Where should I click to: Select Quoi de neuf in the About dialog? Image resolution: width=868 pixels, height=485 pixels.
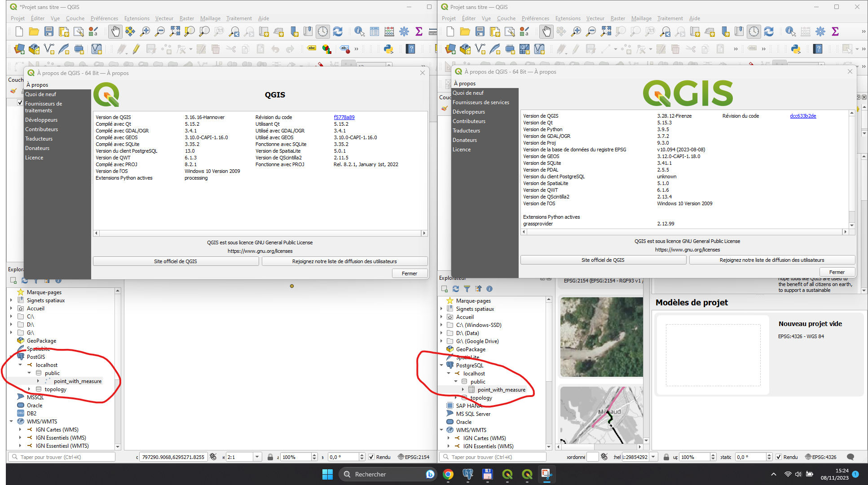click(x=41, y=94)
